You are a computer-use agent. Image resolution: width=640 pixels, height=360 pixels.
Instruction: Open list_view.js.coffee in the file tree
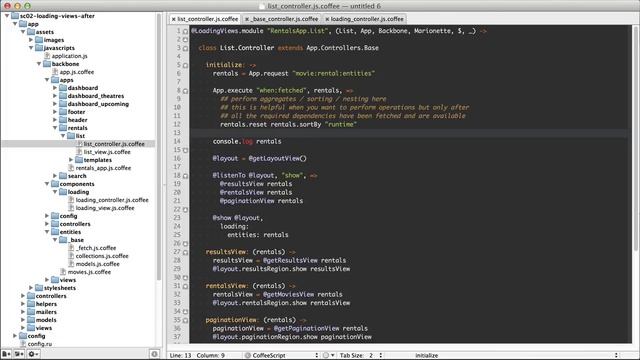[x=107, y=152]
